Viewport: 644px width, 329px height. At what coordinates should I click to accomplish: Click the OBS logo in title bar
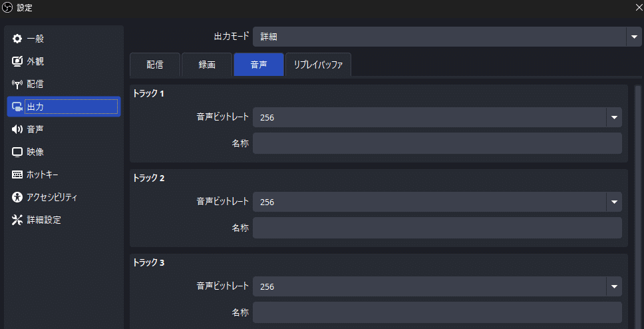click(8, 8)
